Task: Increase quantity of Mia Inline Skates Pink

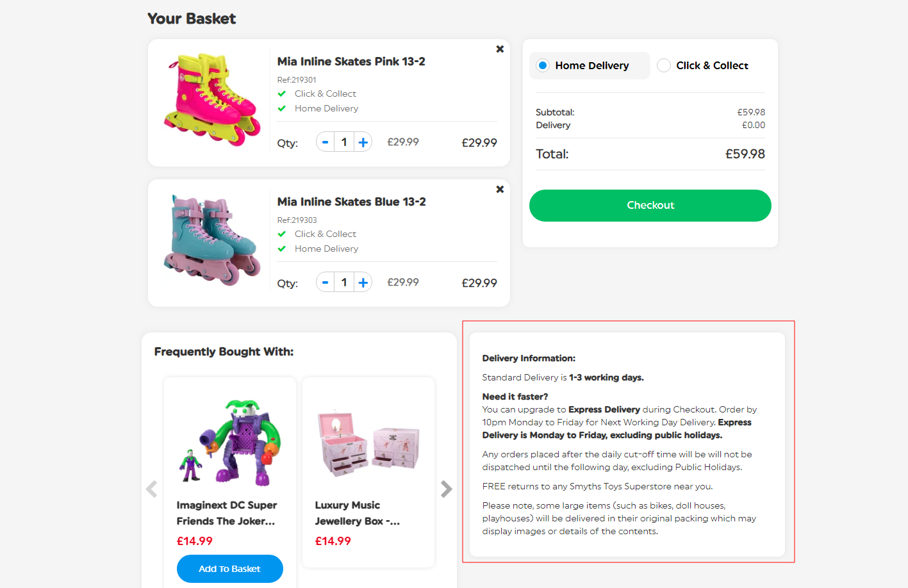Action: (362, 142)
